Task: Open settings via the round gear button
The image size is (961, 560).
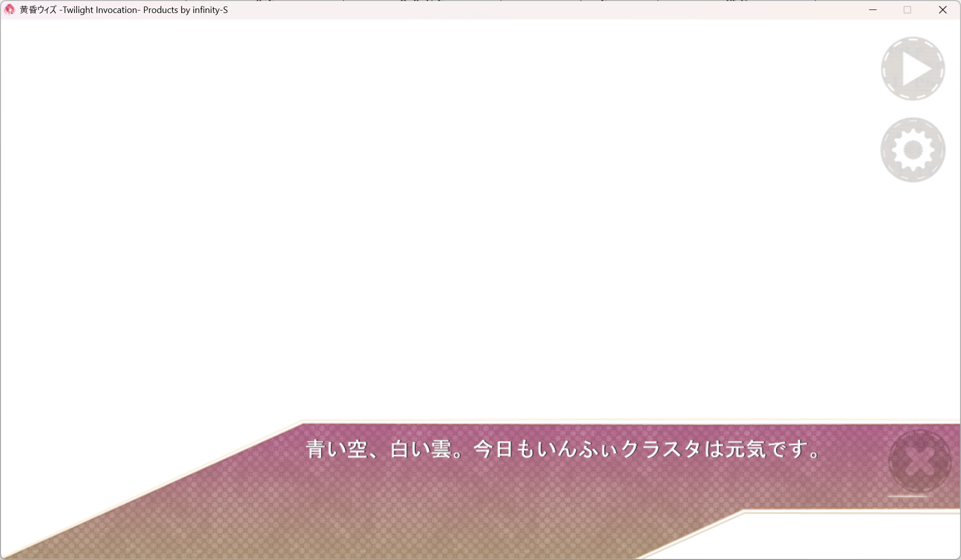Action: (913, 150)
